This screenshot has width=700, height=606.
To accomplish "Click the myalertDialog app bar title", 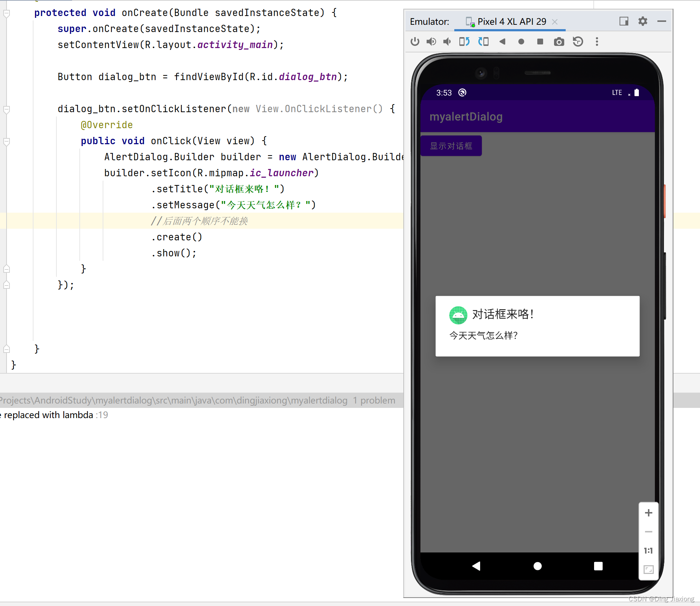I will tap(466, 117).
